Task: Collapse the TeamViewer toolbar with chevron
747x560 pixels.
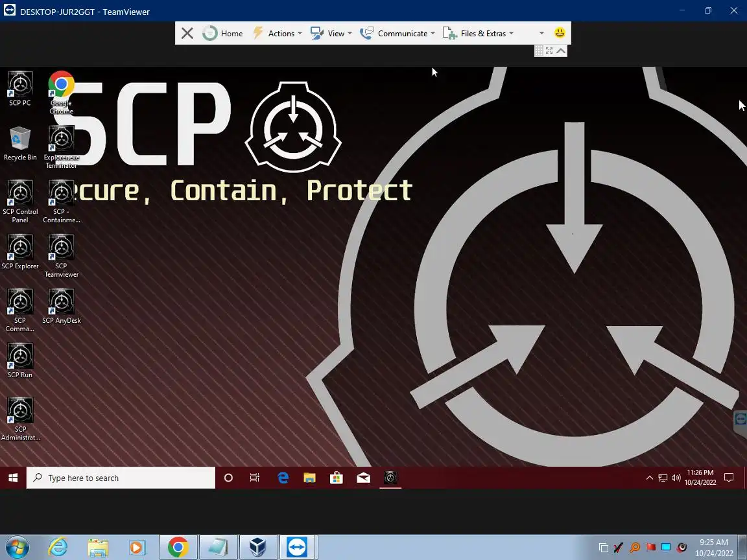Action: pos(561,51)
